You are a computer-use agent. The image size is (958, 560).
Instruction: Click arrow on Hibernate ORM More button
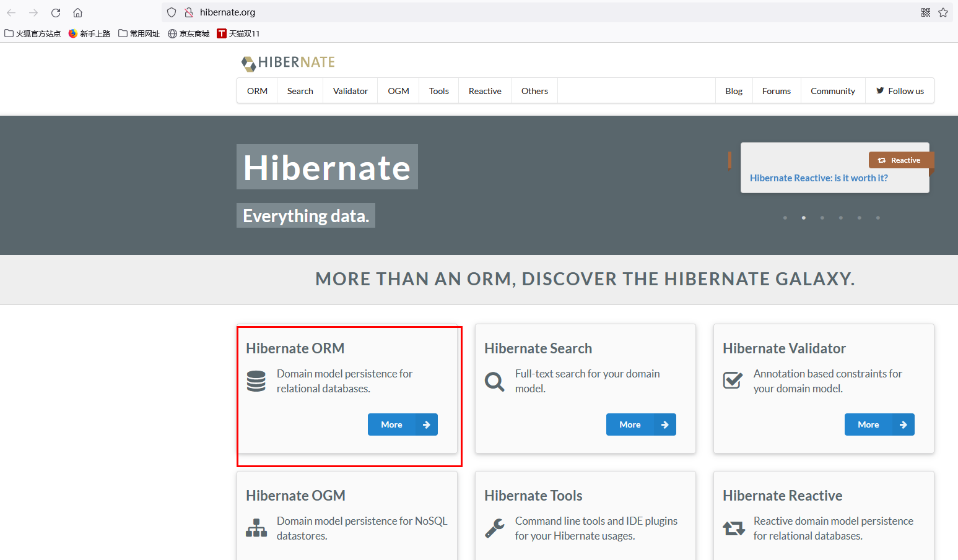click(427, 424)
